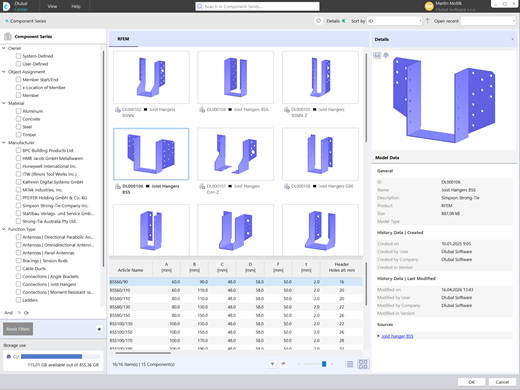Click the Component Series panel icon
Viewport: 520px width, 390px height.
tap(8, 36)
